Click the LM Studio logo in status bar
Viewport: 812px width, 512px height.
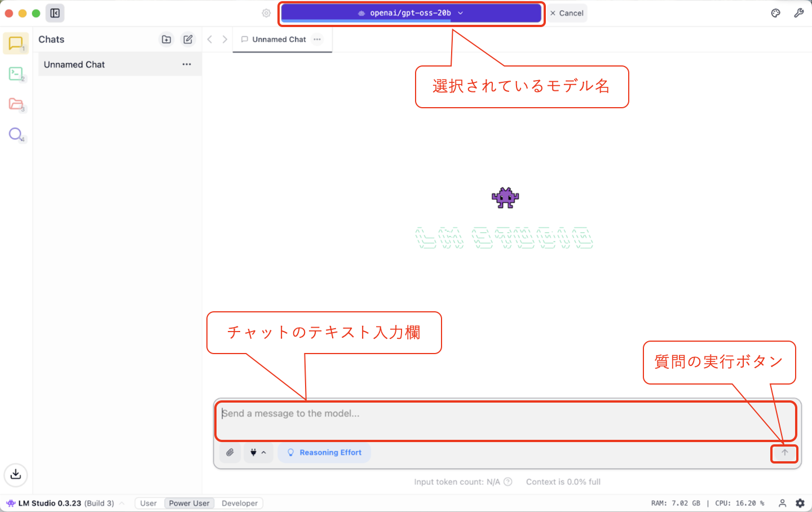[11, 503]
